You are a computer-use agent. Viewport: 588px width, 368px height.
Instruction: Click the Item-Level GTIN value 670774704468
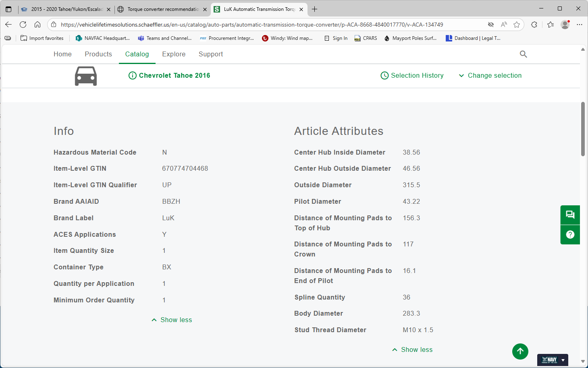coord(185,168)
